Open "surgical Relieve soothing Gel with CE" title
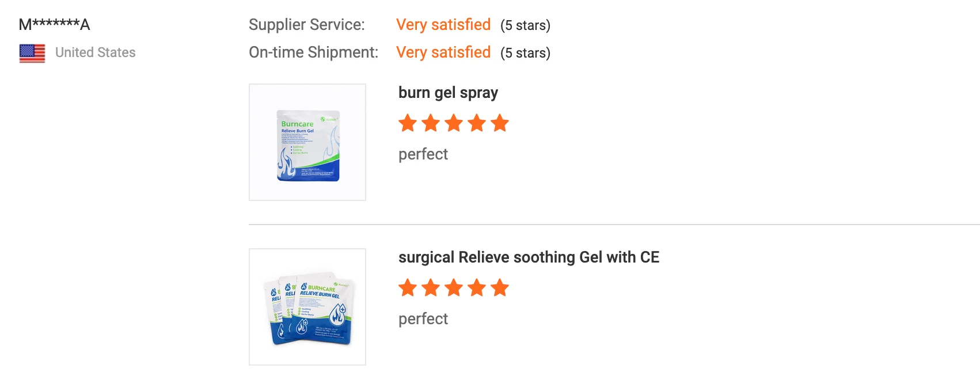The height and width of the screenshot is (380, 980). 529,257
